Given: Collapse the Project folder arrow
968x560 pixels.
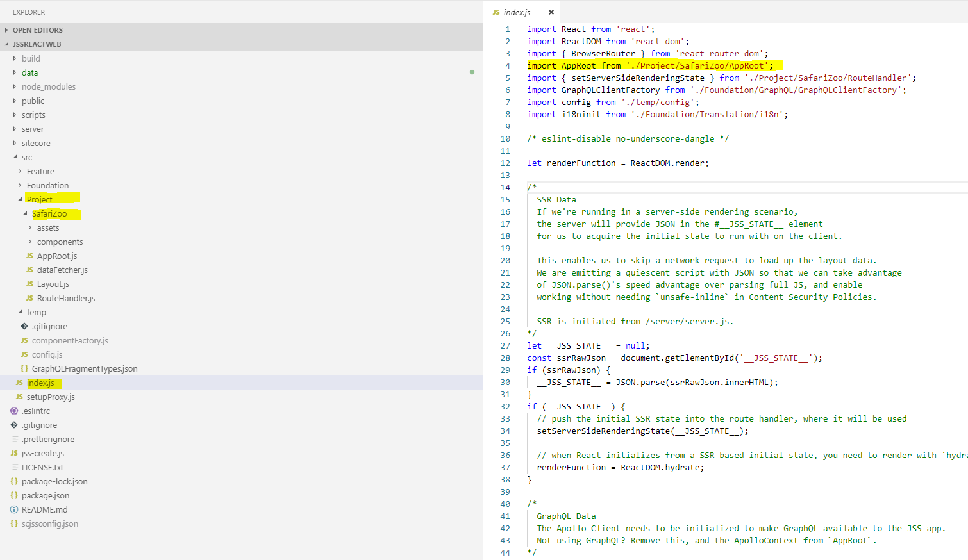Looking at the screenshot, I should (20, 199).
